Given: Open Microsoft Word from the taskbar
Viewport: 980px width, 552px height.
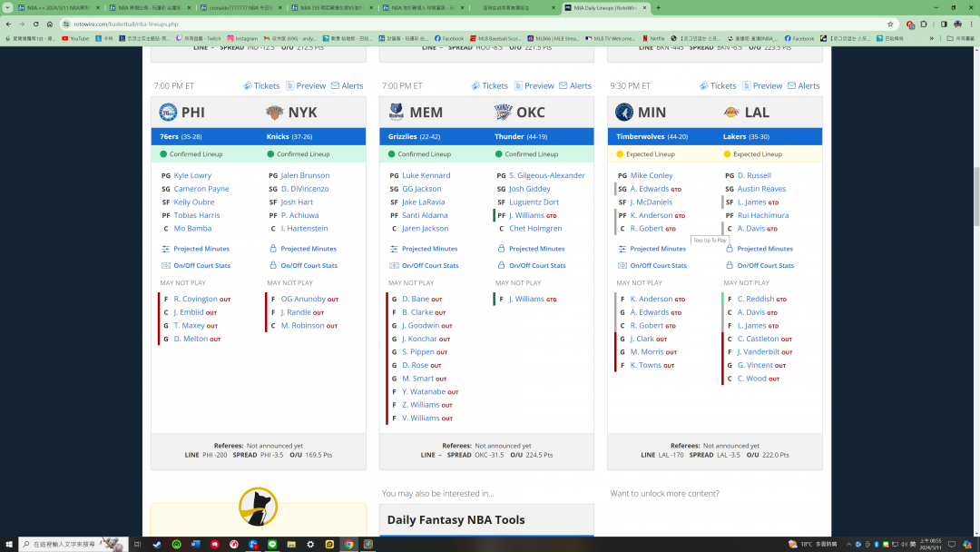Looking at the screenshot, I should click(x=196, y=545).
